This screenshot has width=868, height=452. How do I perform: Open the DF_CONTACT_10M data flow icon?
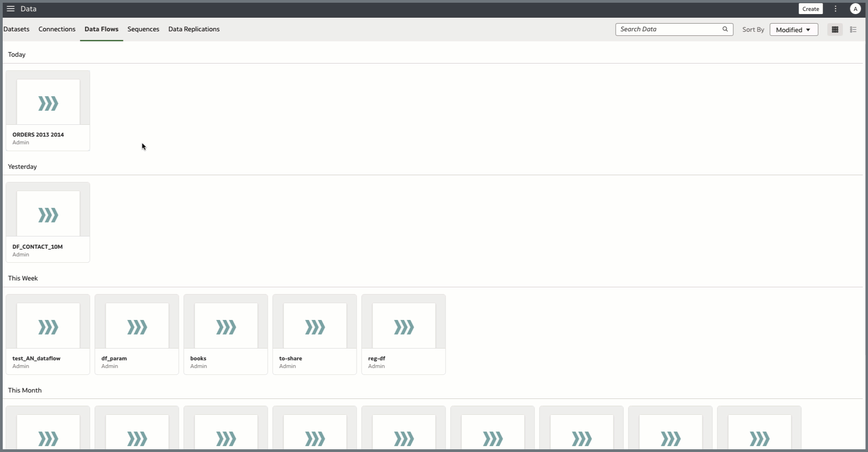tap(48, 214)
